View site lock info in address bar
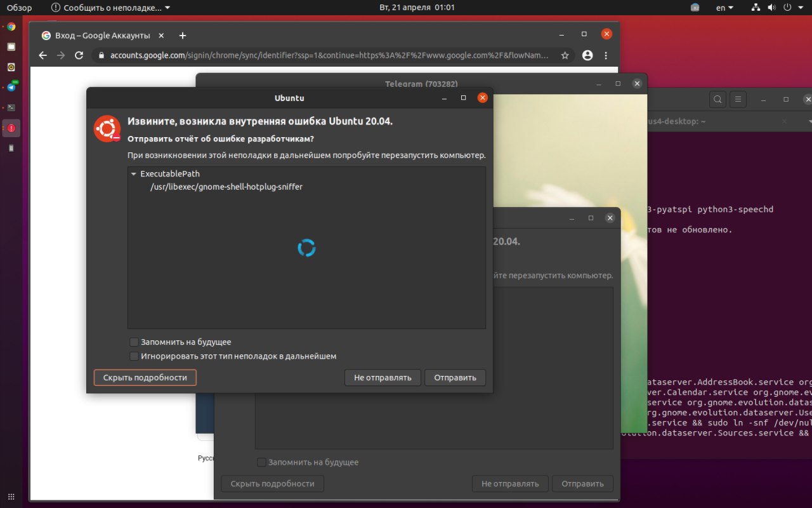This screenshot has height=508, width=812. tap(101, 55)
